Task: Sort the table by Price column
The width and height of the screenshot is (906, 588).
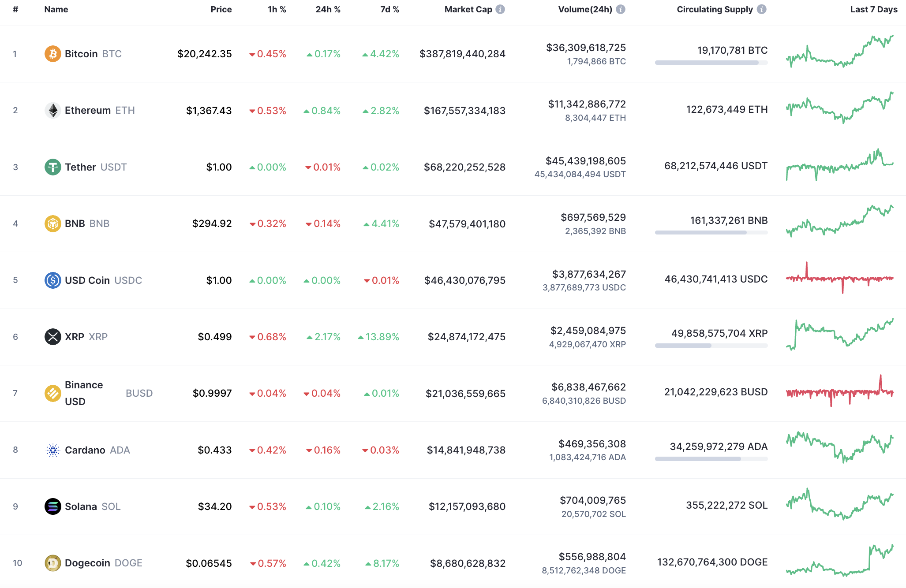Action: point(221,9)
